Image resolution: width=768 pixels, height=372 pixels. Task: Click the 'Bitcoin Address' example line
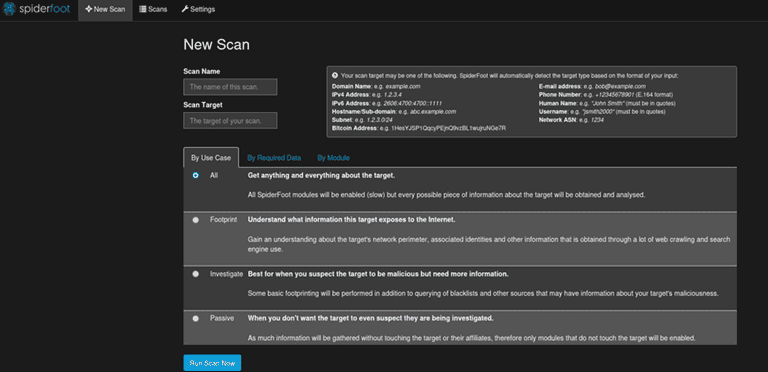419,128
